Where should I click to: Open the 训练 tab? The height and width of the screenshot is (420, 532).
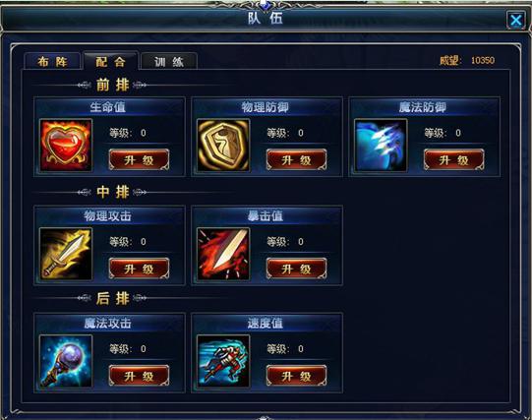tap(169, 61)
